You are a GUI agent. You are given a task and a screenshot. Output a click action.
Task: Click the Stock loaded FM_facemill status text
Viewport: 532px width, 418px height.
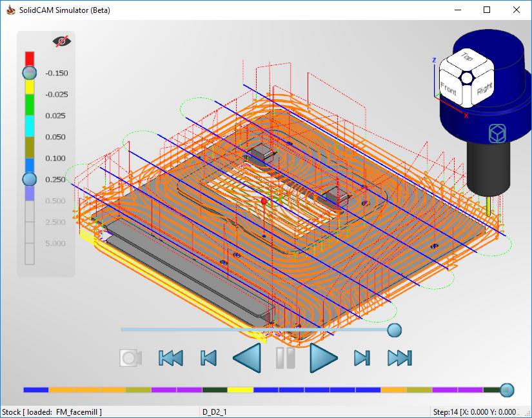tap(52, 412)
